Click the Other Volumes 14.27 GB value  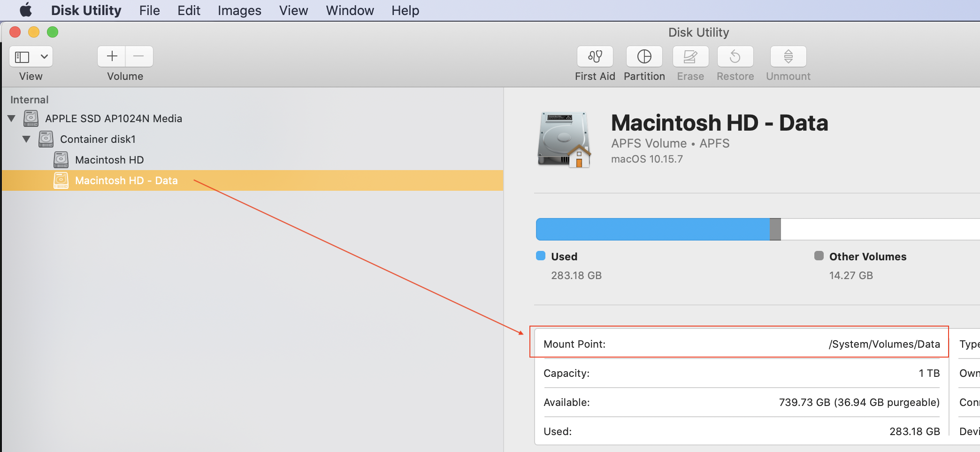click(x=851, y=275)
